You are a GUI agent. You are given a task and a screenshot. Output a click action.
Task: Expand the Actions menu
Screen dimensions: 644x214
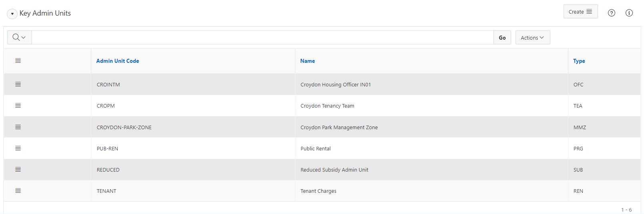pyautogui.click(x=533, y=37)
